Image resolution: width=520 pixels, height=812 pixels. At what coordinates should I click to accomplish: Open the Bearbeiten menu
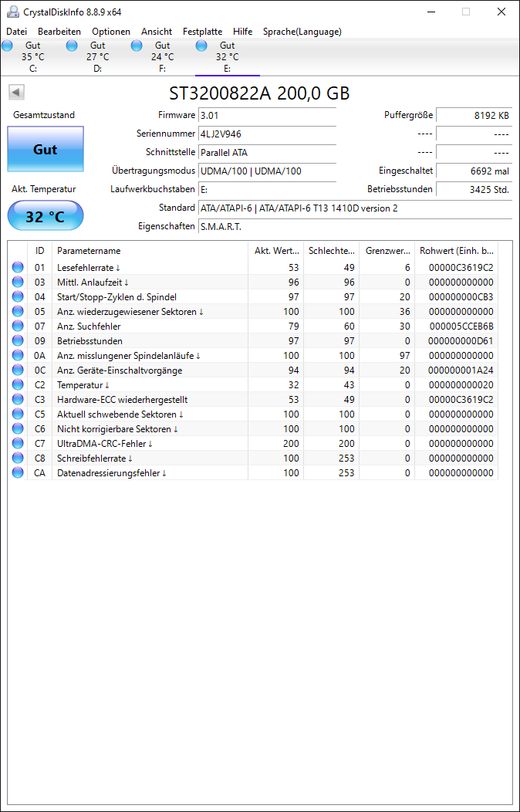59,32
